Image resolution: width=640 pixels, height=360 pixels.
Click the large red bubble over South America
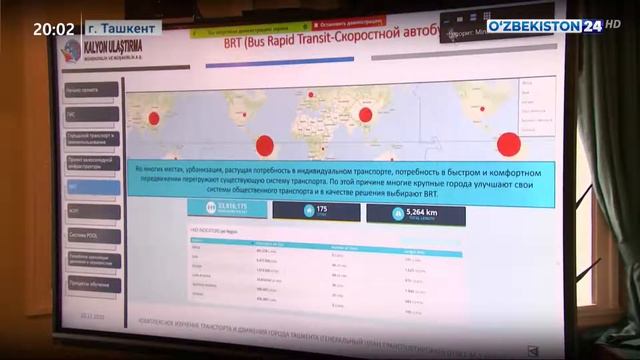tap(264, 146)
